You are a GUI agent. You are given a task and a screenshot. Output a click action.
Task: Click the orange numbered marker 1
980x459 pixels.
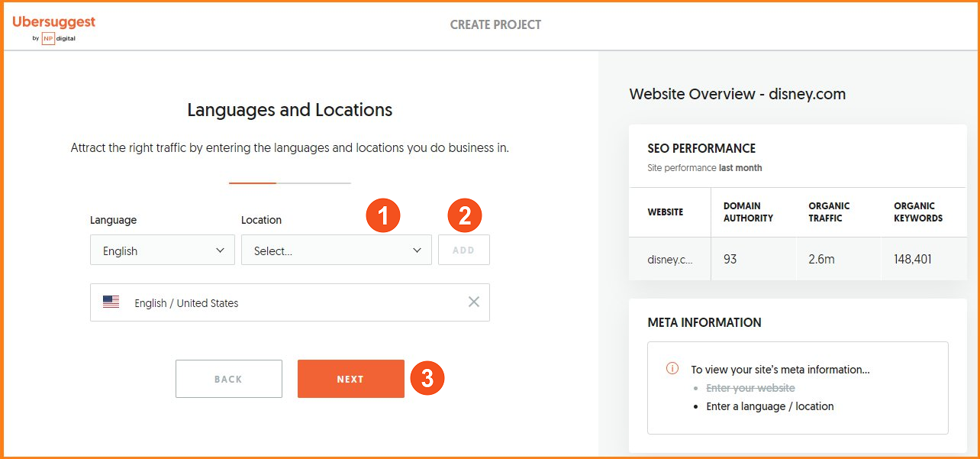pyautogui.click(x=383, y=216)
